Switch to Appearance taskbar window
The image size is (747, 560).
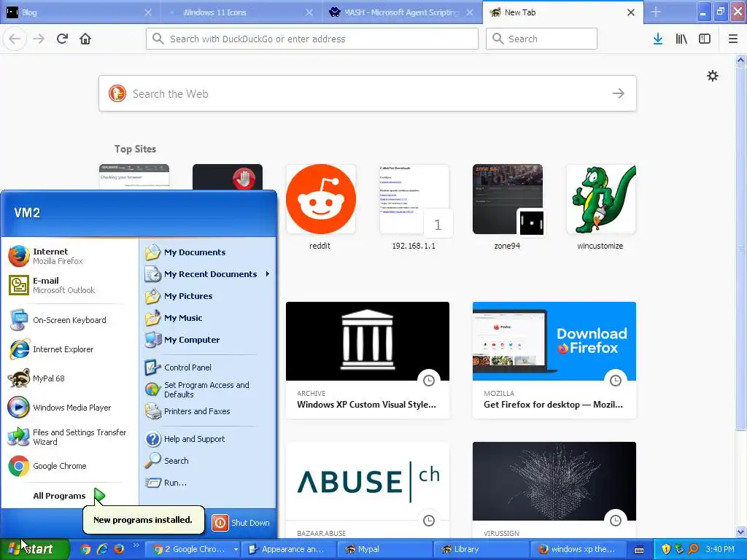tap(290, 549)
